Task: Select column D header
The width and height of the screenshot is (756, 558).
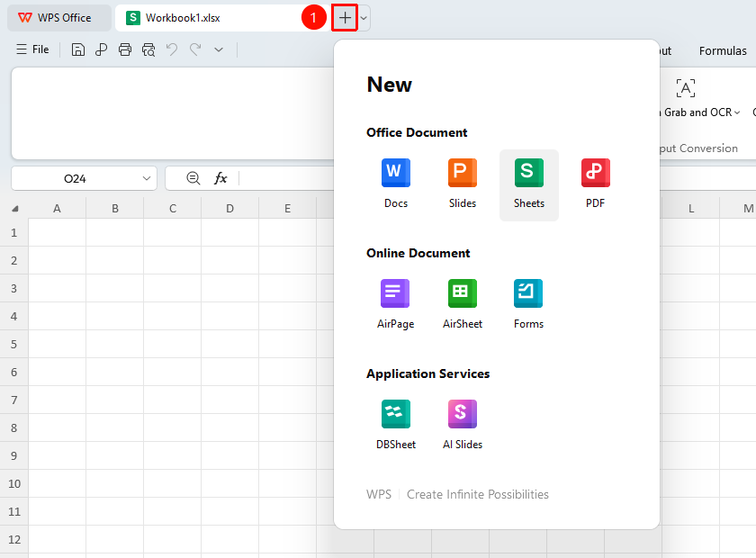Action: click(x=230, y=208)
